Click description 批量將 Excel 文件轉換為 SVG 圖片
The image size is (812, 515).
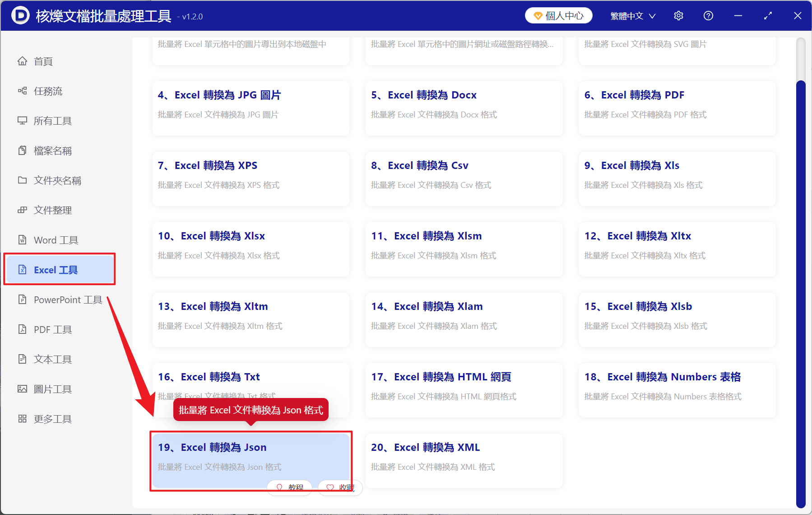645,44
